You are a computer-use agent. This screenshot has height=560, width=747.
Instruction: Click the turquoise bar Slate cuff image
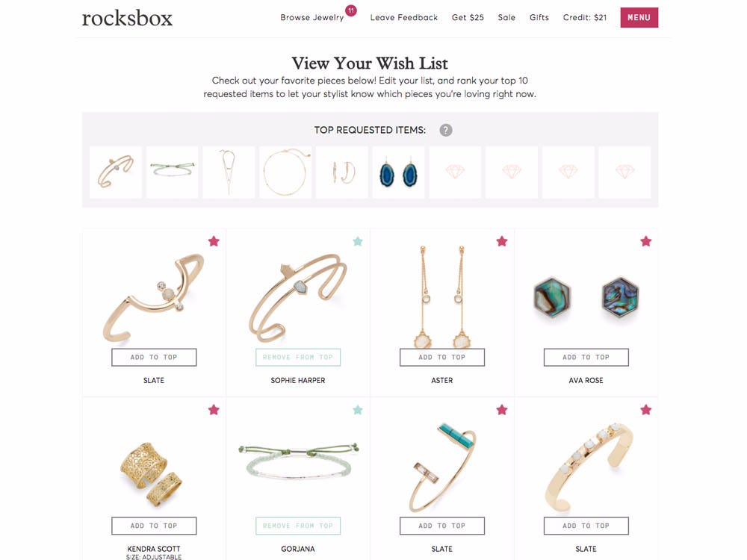click(x=441, y=467)
